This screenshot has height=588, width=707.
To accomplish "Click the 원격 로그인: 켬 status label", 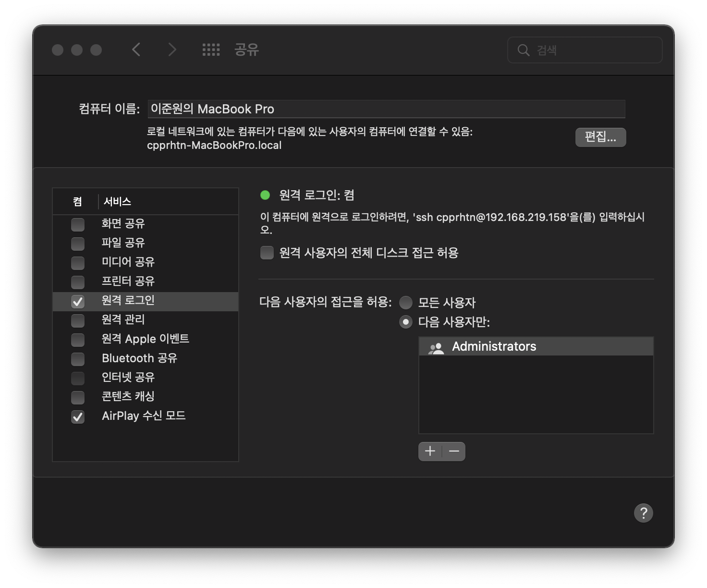I will click(x=317, y=195).
